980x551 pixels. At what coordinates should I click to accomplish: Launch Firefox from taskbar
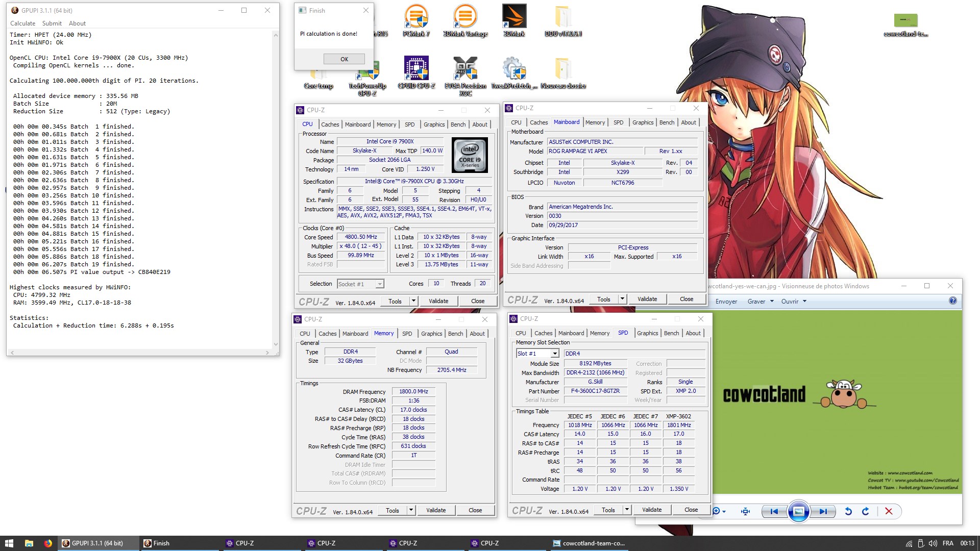point(48,543)
